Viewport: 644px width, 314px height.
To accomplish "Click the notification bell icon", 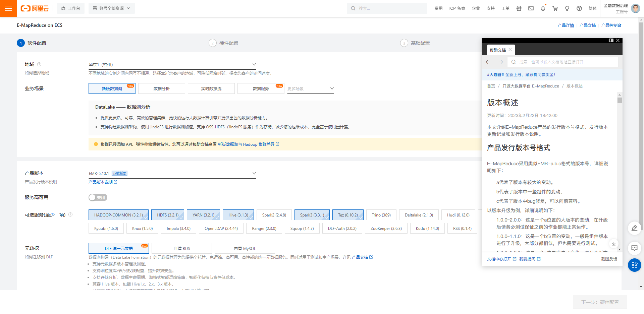I will point(543,8).
